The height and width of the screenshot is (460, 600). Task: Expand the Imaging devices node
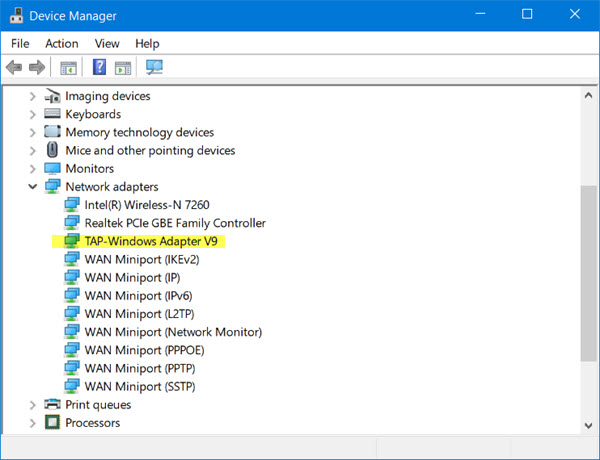click(33, 96)
